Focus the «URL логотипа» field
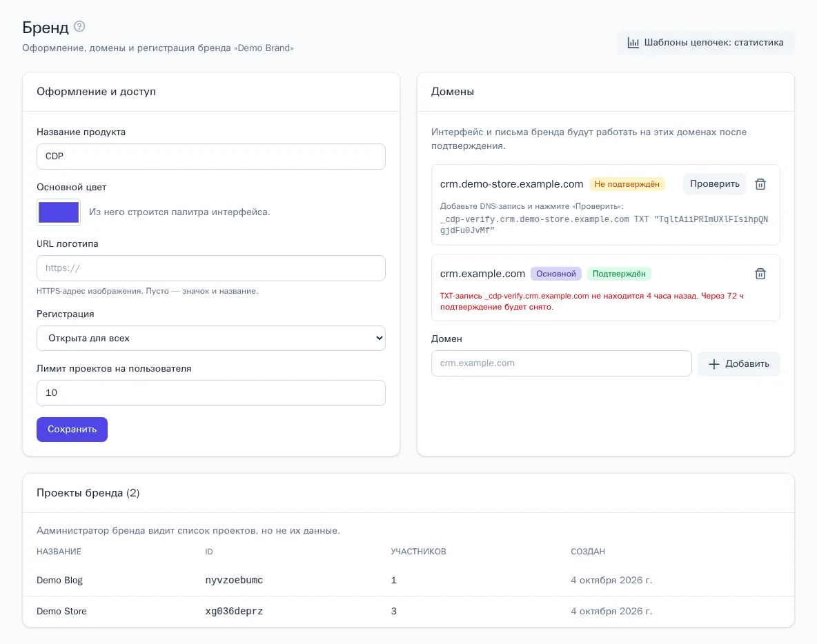The width and height of the screenshot is (817, 644). pyautogui.click(x=211, y=268)
